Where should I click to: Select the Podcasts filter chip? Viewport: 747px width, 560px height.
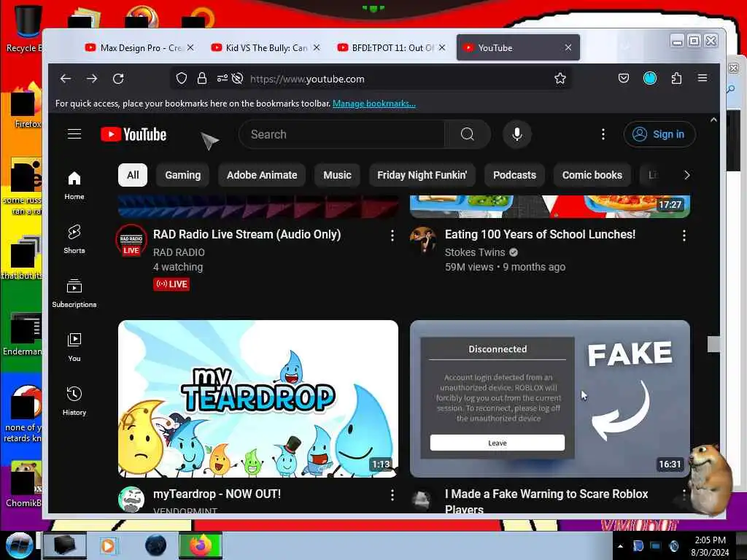[514, 175]
